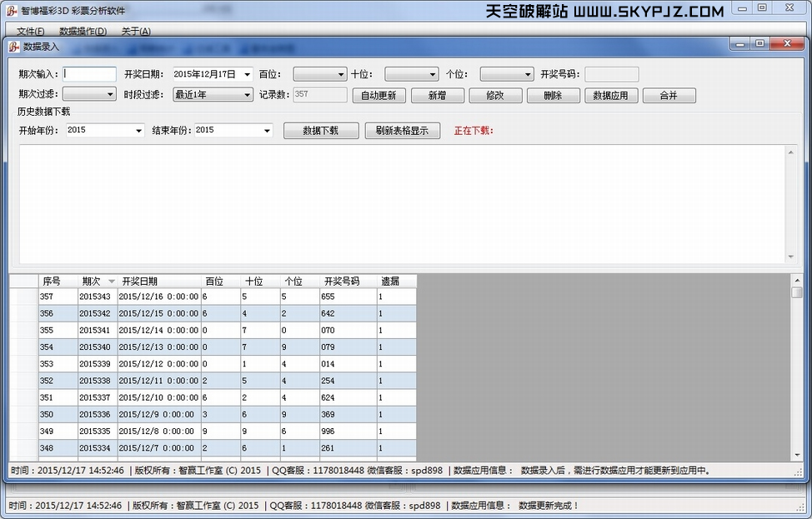This screenshot has width=812, height=519.
Task: Open the 文件 menu
Action: [30, 32]
